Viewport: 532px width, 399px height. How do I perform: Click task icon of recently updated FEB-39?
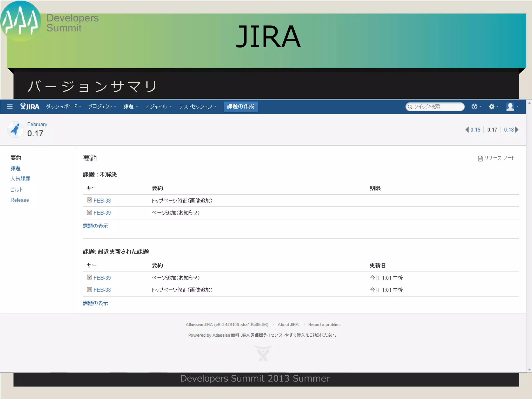89,277
